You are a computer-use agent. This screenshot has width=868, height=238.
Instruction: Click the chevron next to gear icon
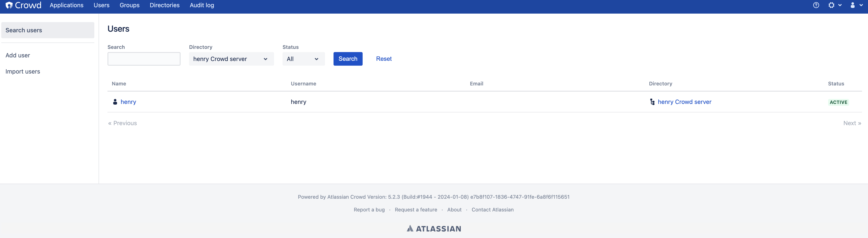pos(840,5)
